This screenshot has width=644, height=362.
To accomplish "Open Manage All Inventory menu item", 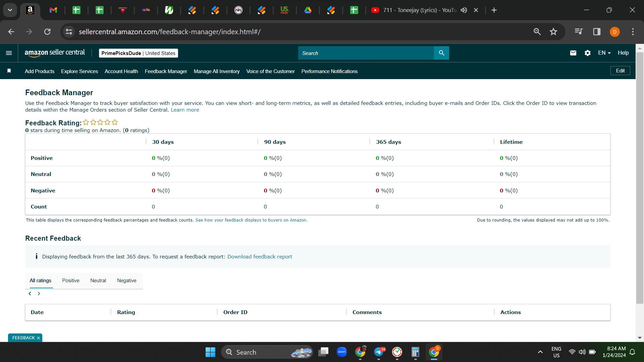I will pyautogui.click(x=217, y=71).
